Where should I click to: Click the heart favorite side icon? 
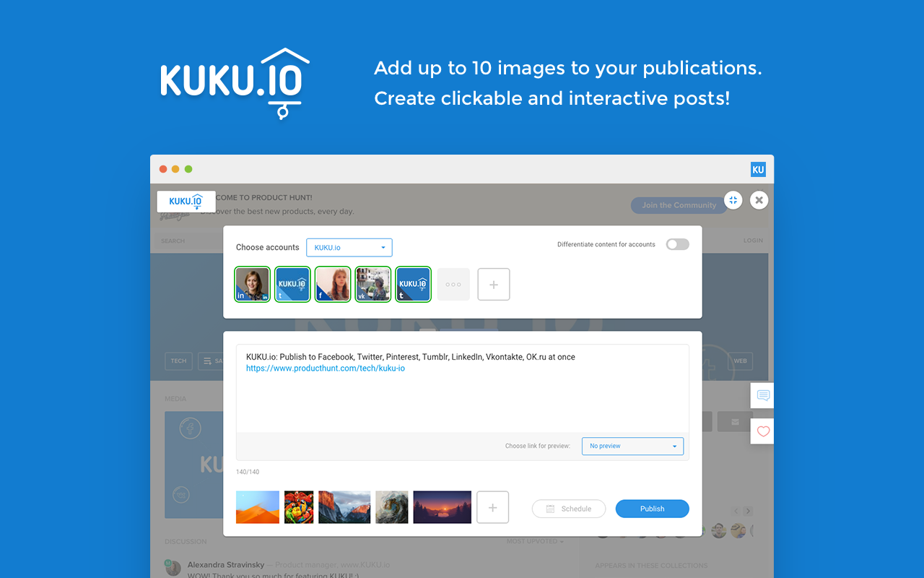763,431
